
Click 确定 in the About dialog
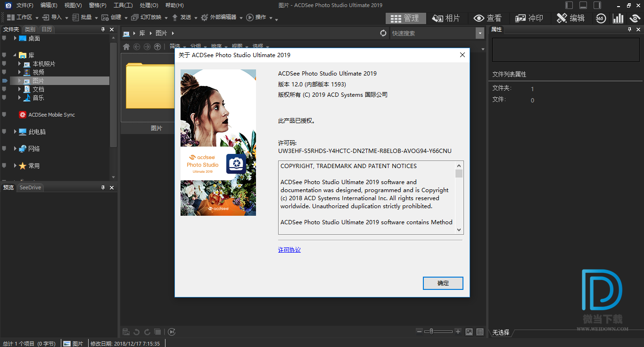click(x=443, y=283)
